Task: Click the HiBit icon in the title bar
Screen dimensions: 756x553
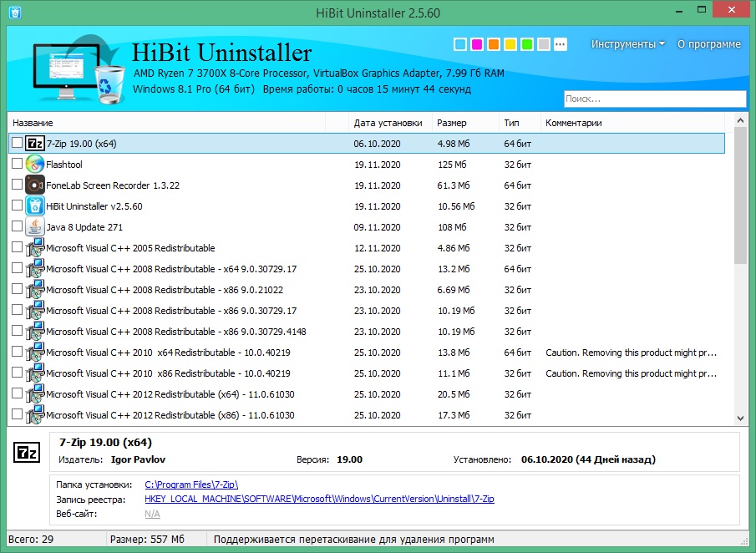Action: click(17, 9)
